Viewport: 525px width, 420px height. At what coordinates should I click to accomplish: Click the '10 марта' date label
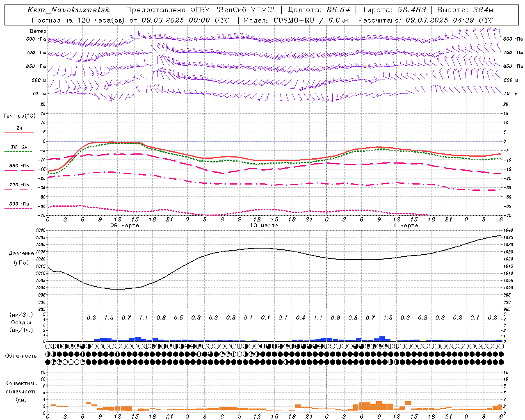coord(264,226)
